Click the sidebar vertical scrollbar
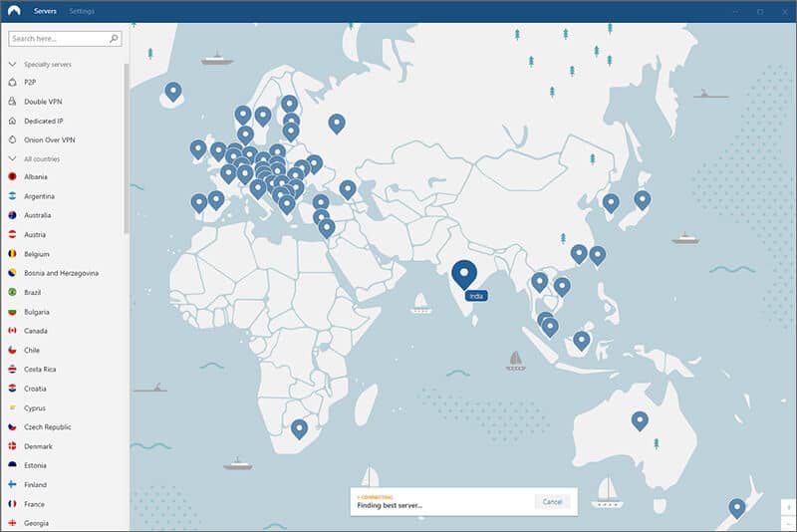This screenshot has height=532, width=797. coord(127,148)
